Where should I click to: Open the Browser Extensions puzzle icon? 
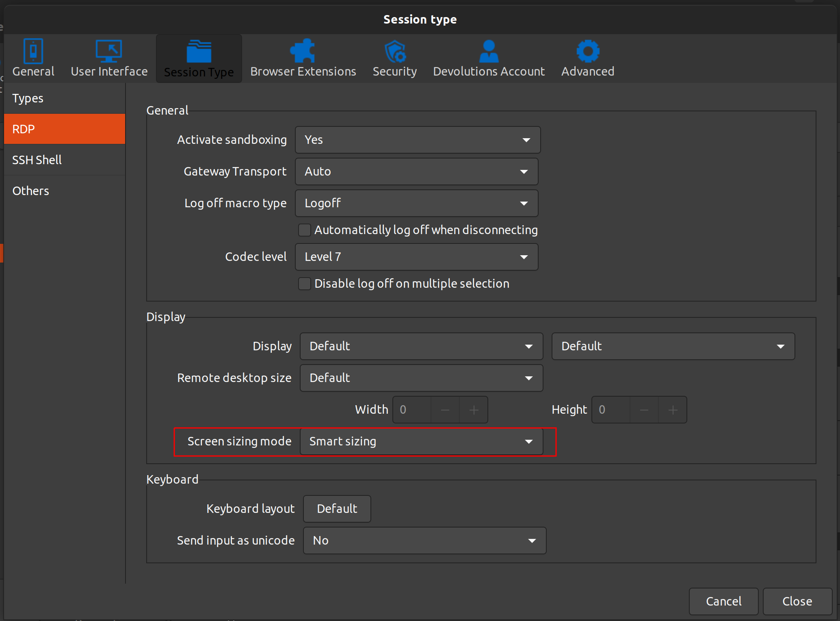point(303,51)
